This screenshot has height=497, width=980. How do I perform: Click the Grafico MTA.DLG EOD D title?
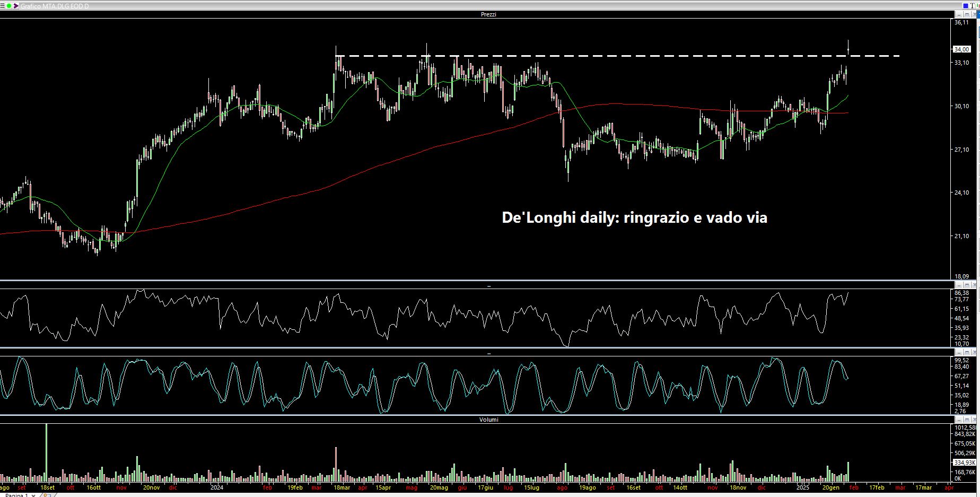[55, 6]
